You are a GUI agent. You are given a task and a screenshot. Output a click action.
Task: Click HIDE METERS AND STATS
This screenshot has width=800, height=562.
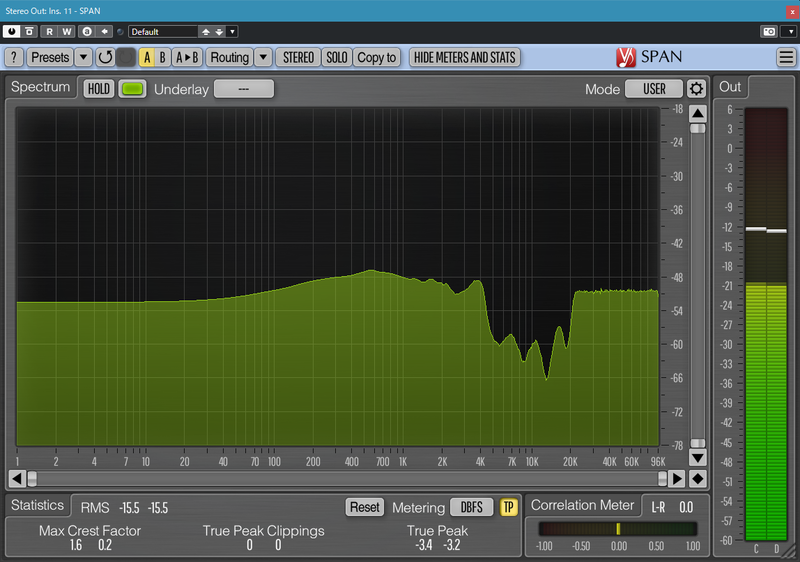click(x=465, y=58)
